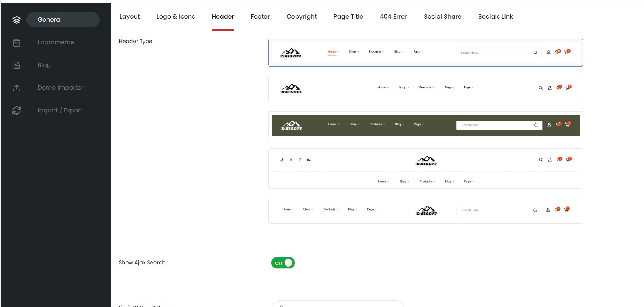Select the two-row header with social icons
The image size is (644, 307).
425,168
